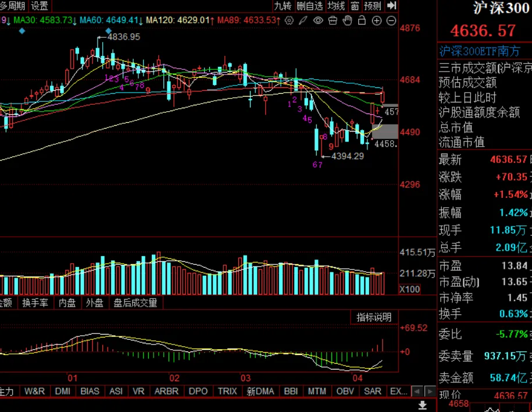Click the 总手 2.09亿 value
Image resolution: width=532 pixels, height=412 pixels.
511,247
